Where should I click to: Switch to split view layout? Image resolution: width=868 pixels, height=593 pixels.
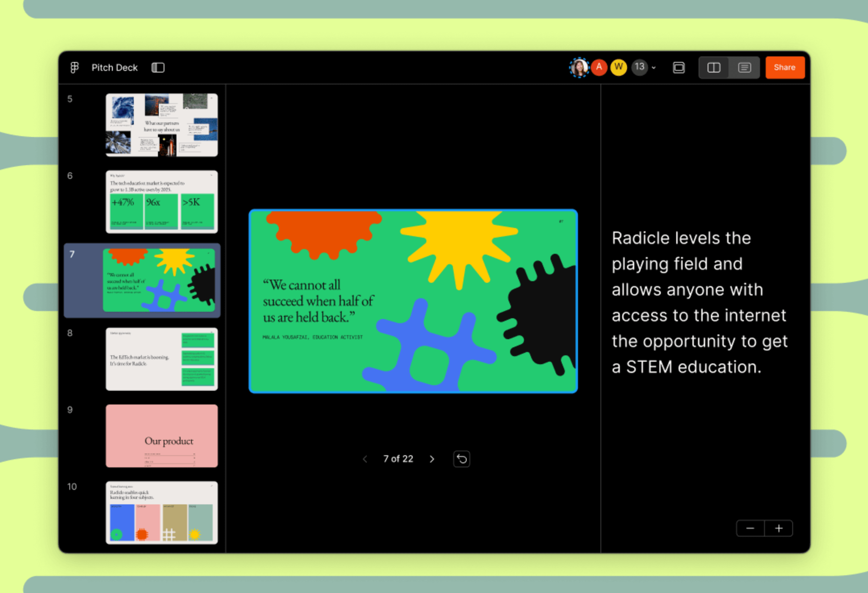(714, 67)
